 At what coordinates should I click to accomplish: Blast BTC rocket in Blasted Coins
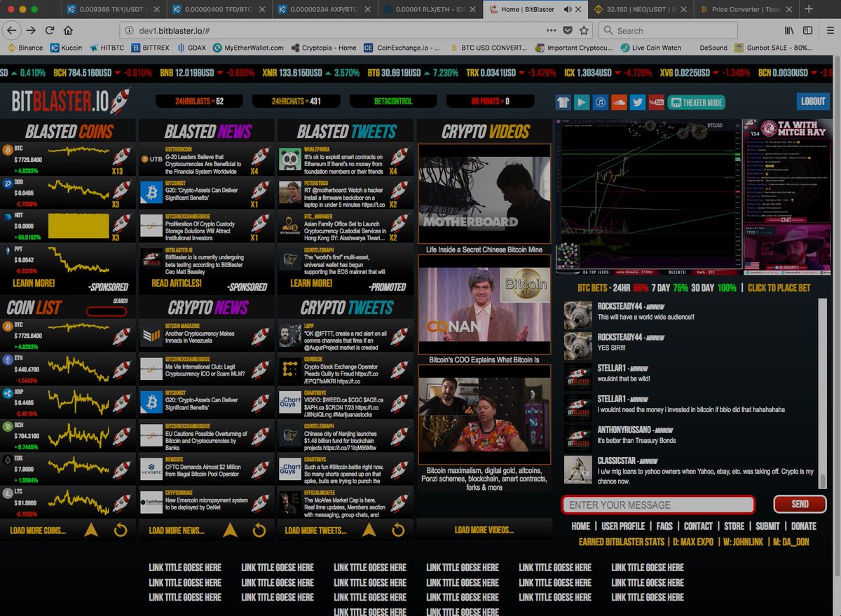click(122, 156)
